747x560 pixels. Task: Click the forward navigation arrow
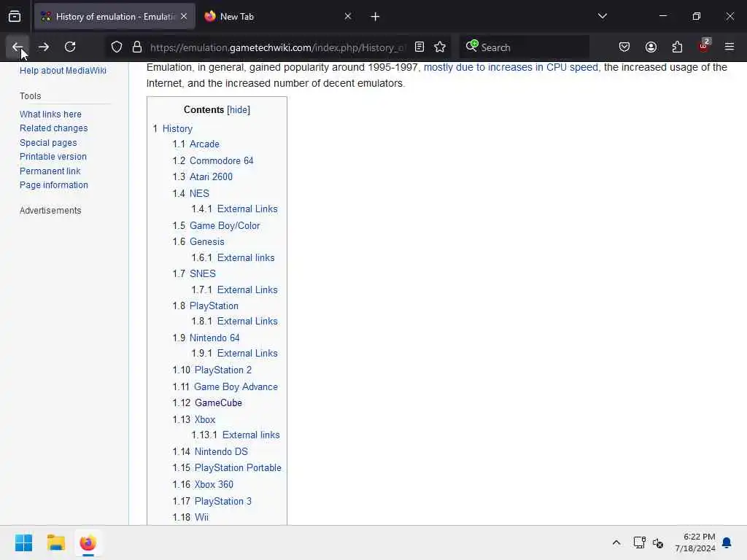click(x=43, y=47)
